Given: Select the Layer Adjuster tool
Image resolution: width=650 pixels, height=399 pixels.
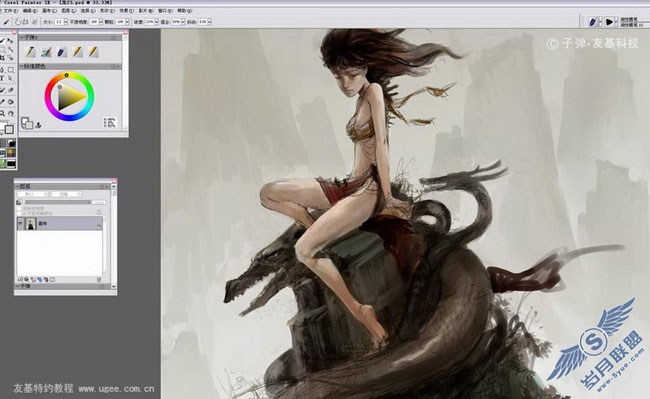Looking at the screenshot, I should pos(10,41).
